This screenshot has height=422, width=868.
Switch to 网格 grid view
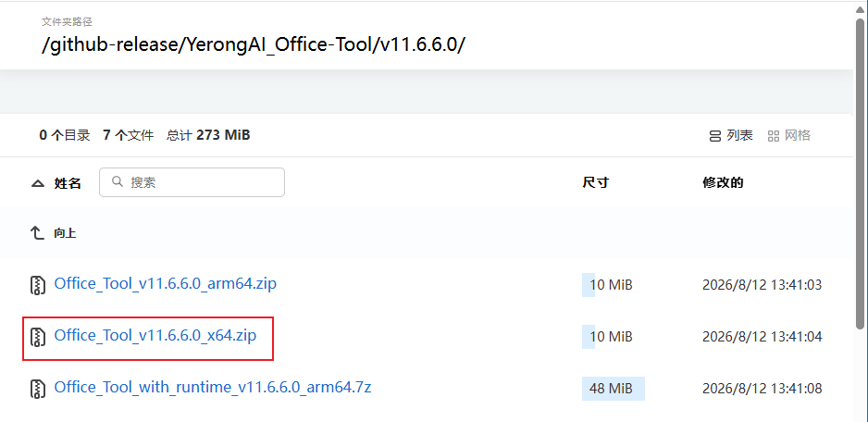point(789,136)
